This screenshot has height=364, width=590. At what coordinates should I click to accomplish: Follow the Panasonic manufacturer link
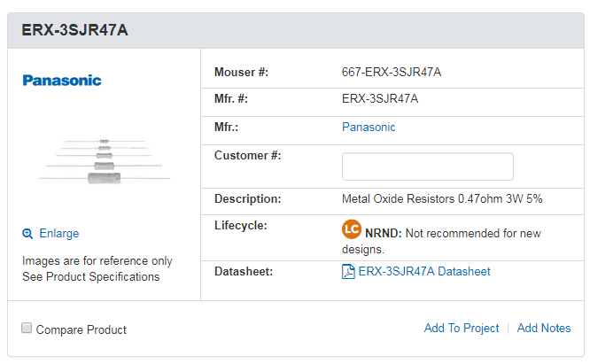[x=369, y=128]
